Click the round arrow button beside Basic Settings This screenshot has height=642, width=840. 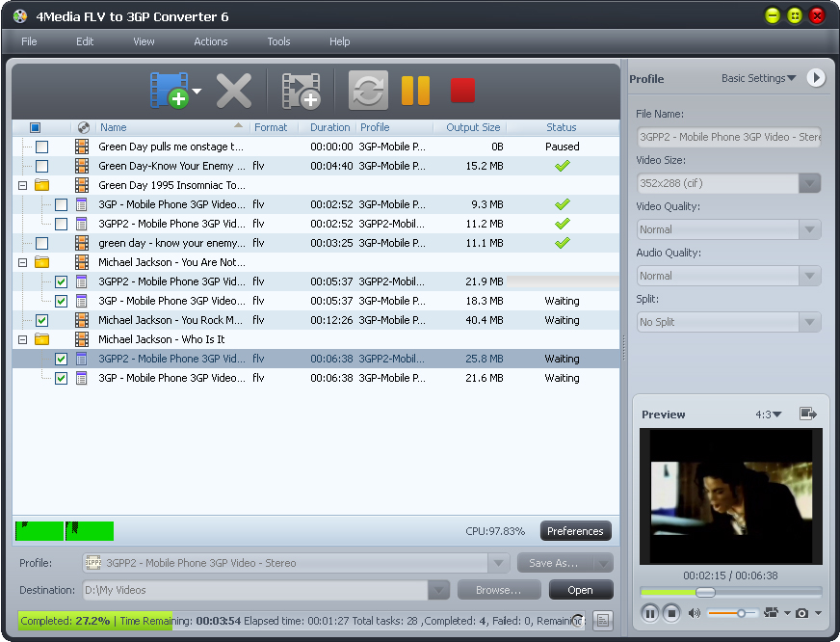(x=816, y=78)
